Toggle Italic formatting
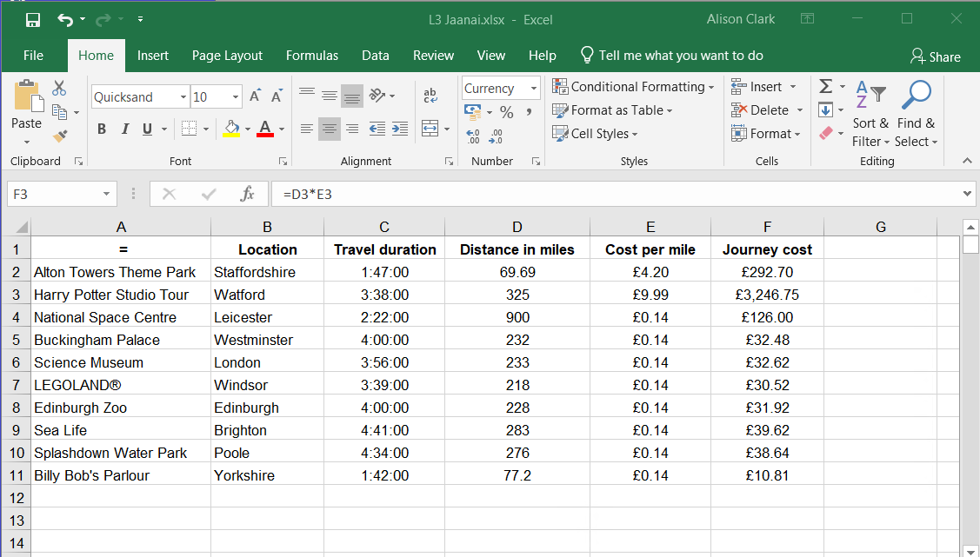Viewport: 980px width, 557px height. (124, 129)
